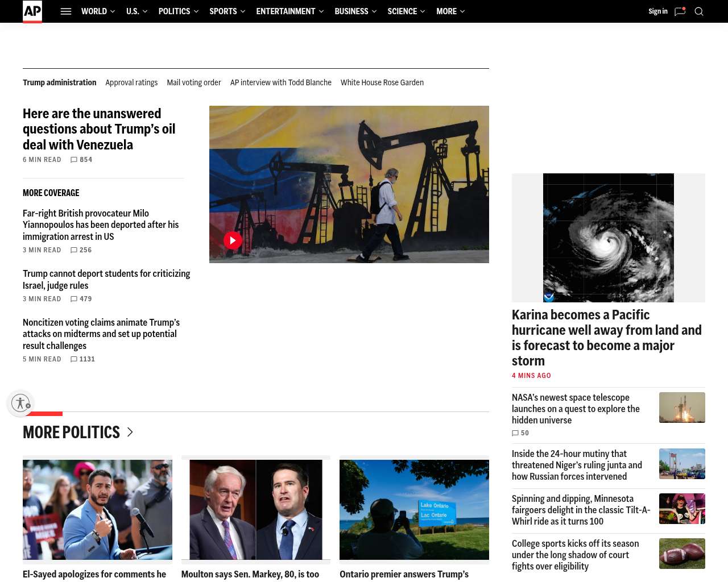The width and height of the screenshot is (728, 582).
Task: Click the El-Sayed speaking photo
Action: pos(97,510)
